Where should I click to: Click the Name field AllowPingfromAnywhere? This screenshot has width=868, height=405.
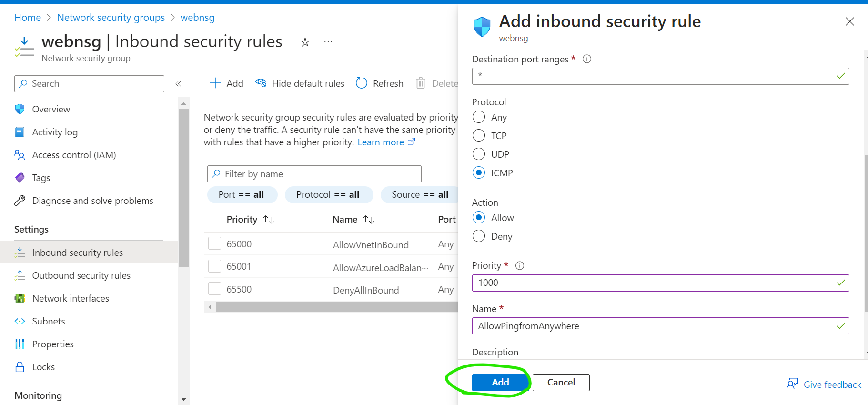pos(660,326)
